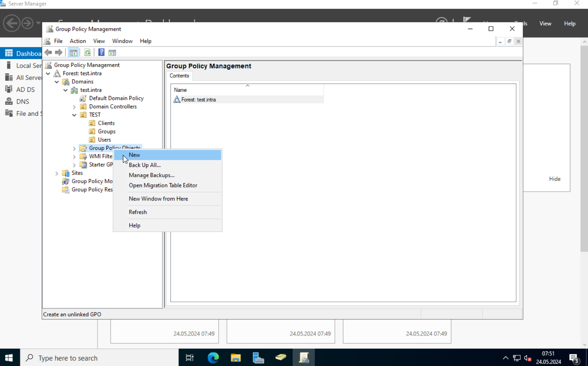The image size is (588, 366).
Task: Open the View menu in GPM menu bar
Action: (99, 41)
